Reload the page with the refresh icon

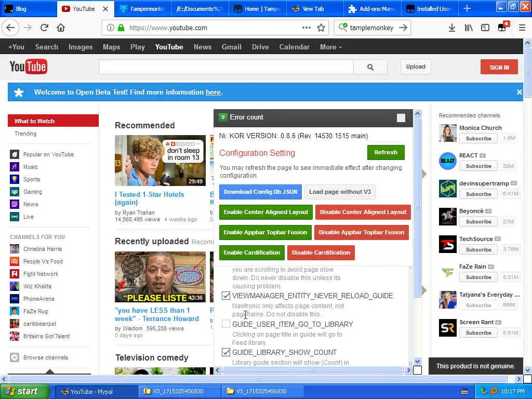click(44, 28)
